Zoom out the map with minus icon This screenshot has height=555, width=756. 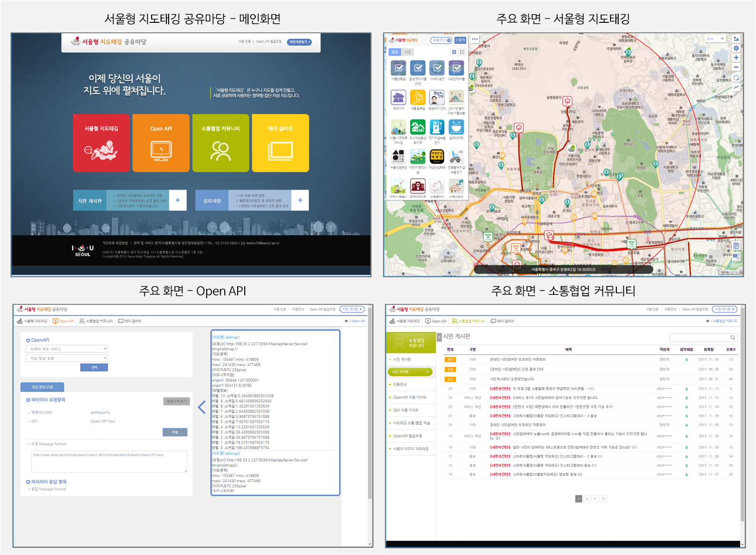coord(736,67)
